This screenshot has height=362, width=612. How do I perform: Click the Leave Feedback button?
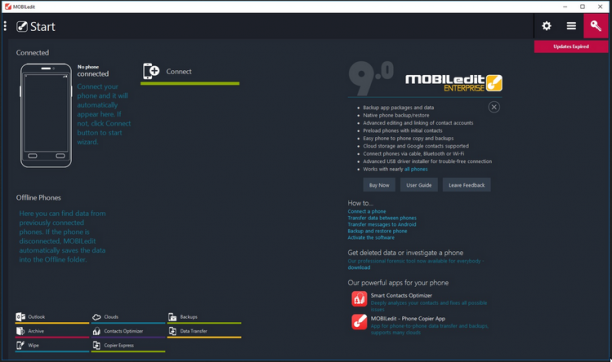pyautogui.click(x=466, y=185)
